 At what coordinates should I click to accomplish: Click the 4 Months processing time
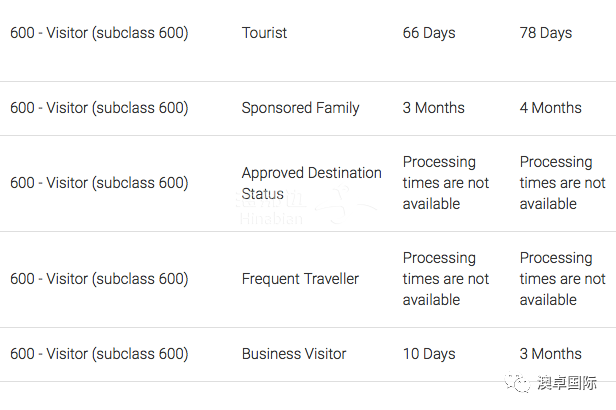click(x=550, y=108)
